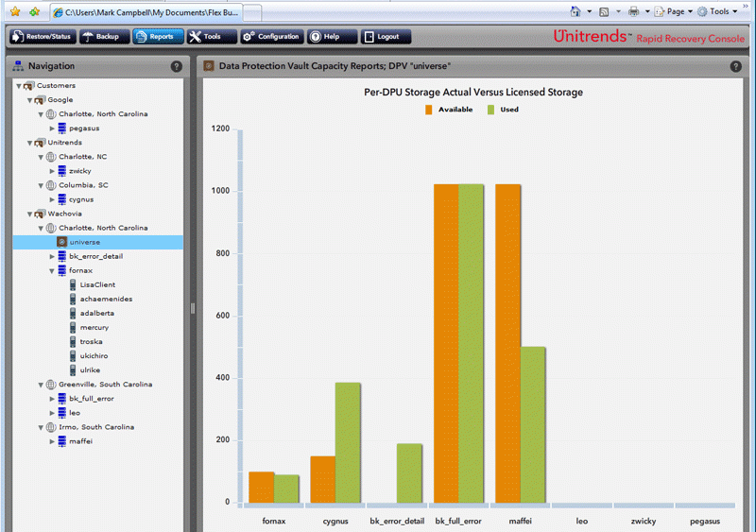Screen dimensions: 756x532
Task: Collapse the fornax server node
Action: [52, 271]
